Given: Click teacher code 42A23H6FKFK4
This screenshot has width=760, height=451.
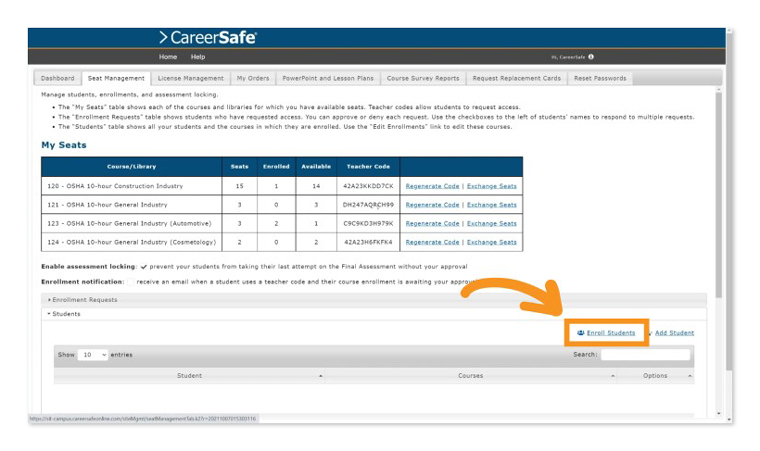Looking at the screenshot, I should click(368, 242).
